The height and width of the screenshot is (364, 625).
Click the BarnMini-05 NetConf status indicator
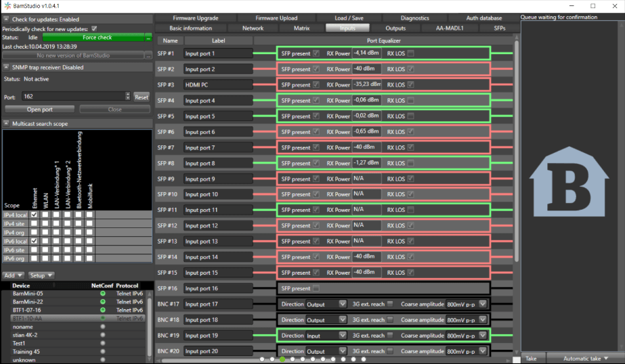point(103,294)
